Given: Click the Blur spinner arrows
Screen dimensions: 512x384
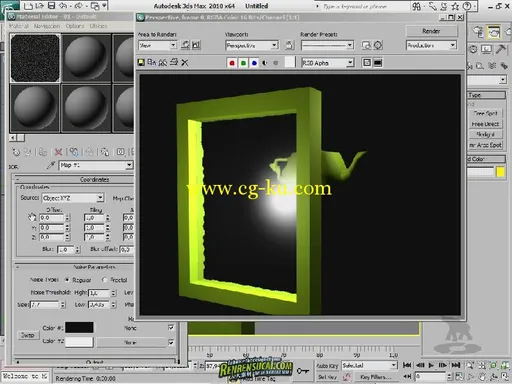Looking at the screenshot, I should (x=77, y=249).
